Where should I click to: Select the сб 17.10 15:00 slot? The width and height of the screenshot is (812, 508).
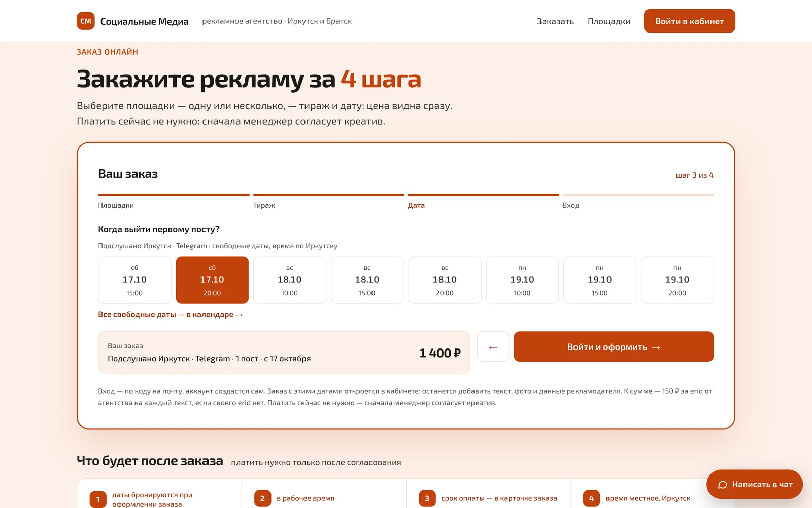point(134,280)
